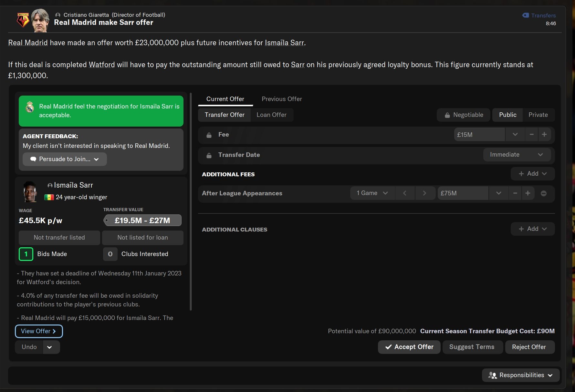The image size is (575, 392).
Task: Open the 1 Game appearances dropdown
Action: [x=372, y=193]
